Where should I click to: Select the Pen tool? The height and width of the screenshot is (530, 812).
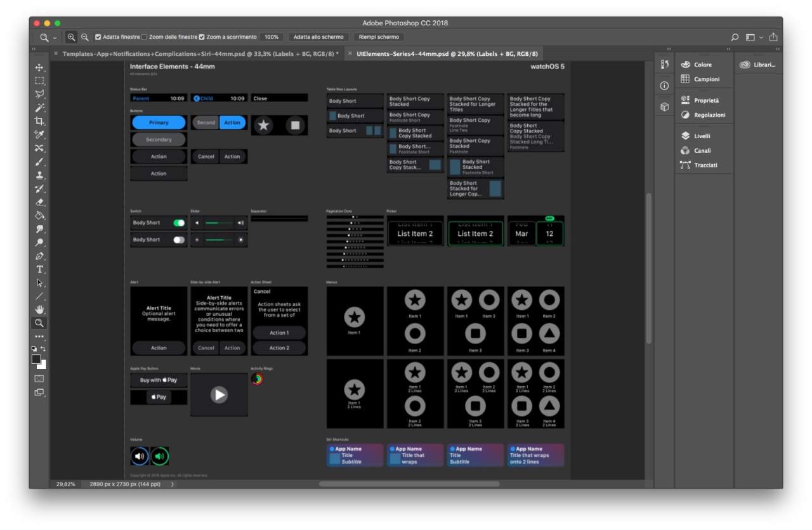click(39, 256)
